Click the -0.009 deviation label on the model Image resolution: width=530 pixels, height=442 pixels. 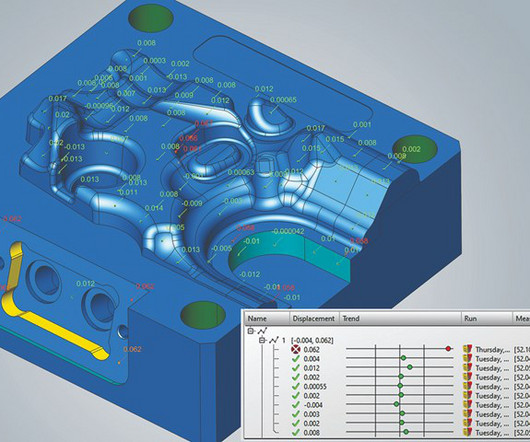[192, 203]
